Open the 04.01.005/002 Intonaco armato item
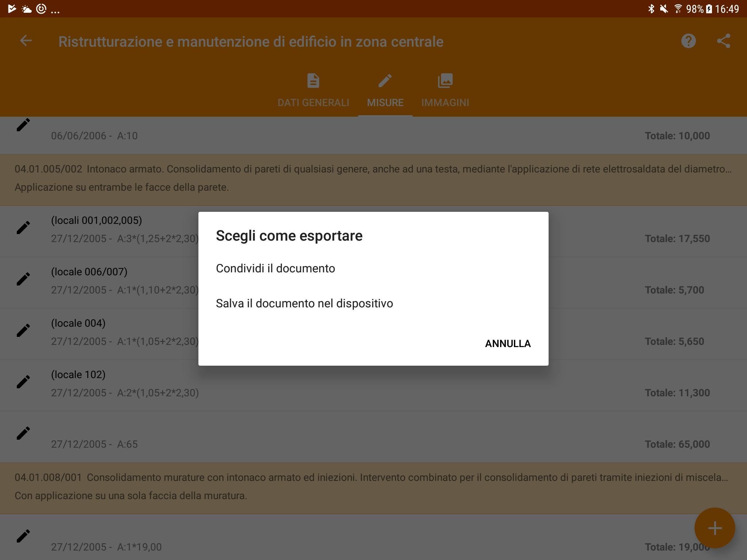747x560 pixels. (373, 178)
